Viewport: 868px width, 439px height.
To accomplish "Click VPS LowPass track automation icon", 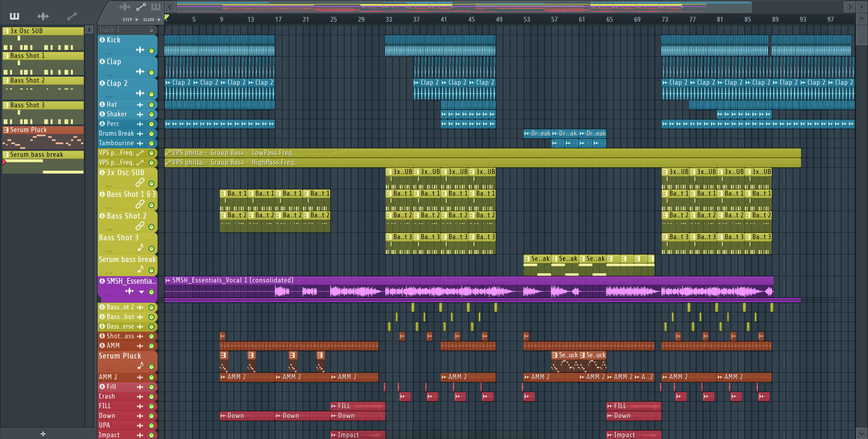I will coord(140,153).
